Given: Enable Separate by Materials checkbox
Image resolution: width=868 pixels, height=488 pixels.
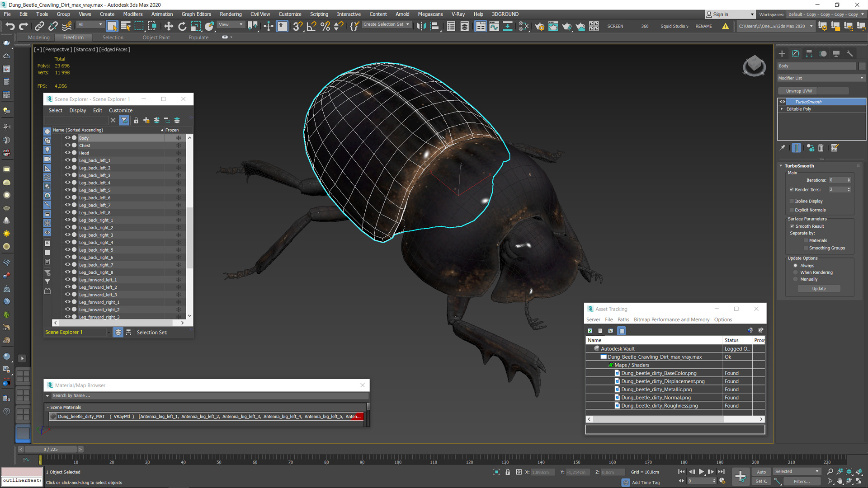Looking at the screenshot, I should click(806, 241).
